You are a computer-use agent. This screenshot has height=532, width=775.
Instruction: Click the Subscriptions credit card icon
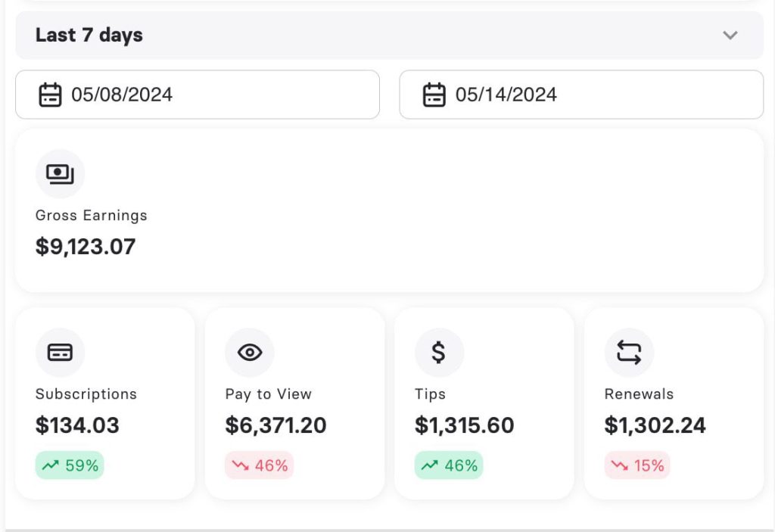[60, 353]
